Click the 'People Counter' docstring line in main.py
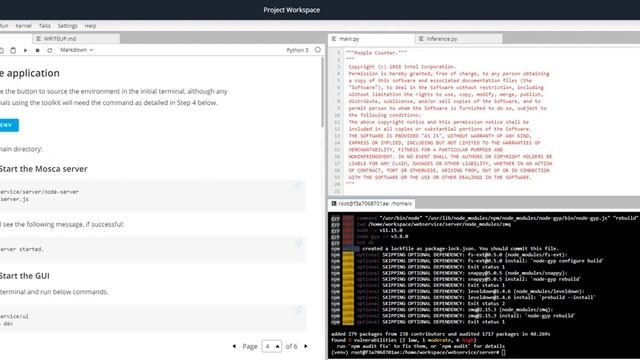Screen dimensions: 640x360 coord(376,53)
